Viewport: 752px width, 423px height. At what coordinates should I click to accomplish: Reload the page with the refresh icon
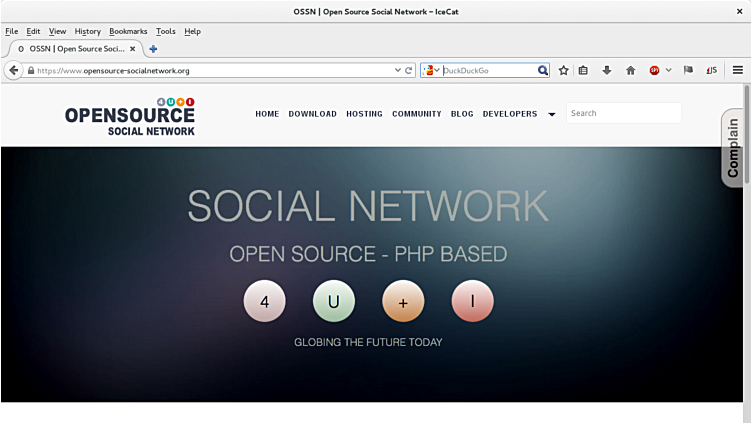tap(409, 70)
